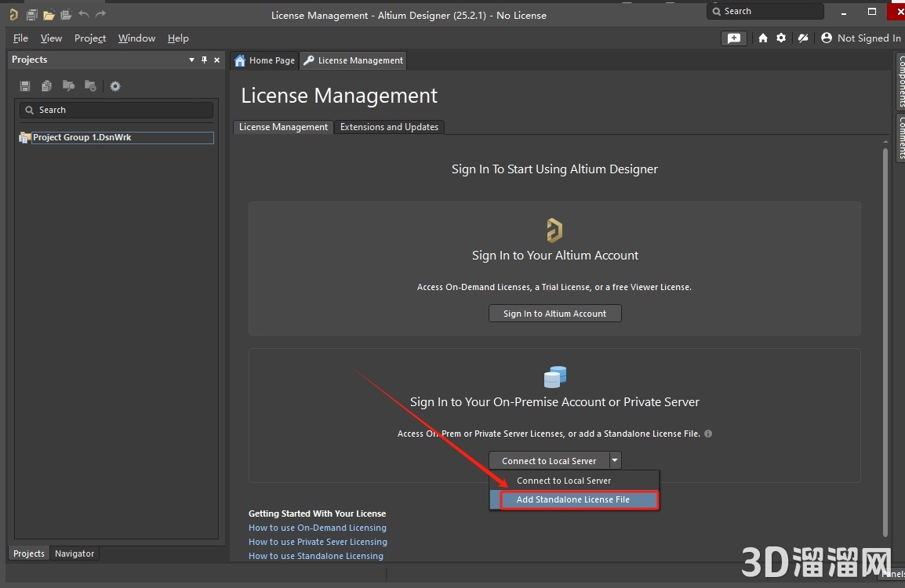Click Sign In to Altium Account button
This screenshot has height=588, width=905.
tap(554, 314)
